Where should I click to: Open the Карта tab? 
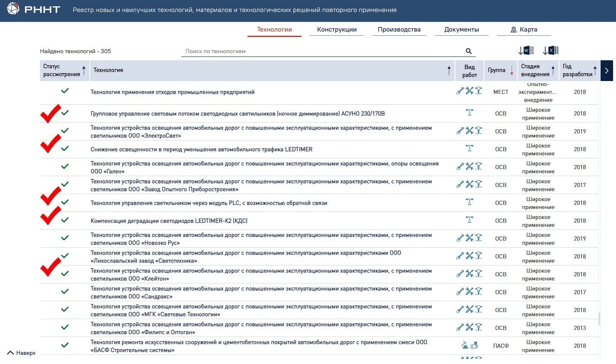coord(524,30)
